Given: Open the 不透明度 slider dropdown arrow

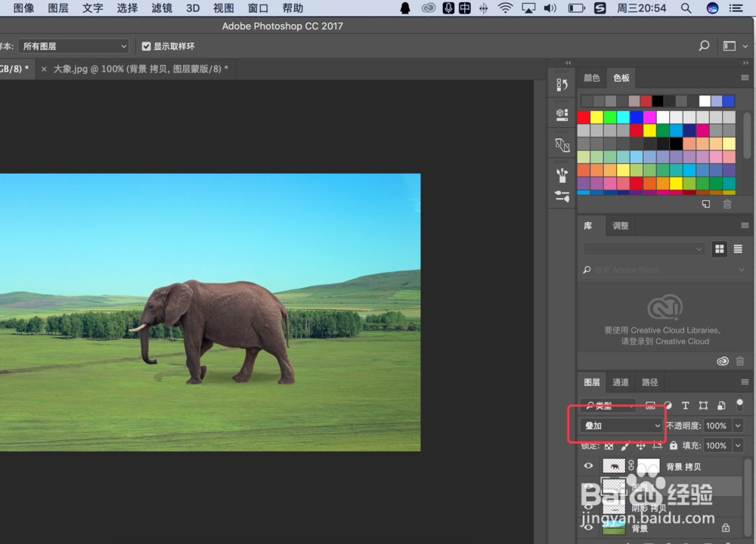Looking at the screenshot, I should [738, 425].
